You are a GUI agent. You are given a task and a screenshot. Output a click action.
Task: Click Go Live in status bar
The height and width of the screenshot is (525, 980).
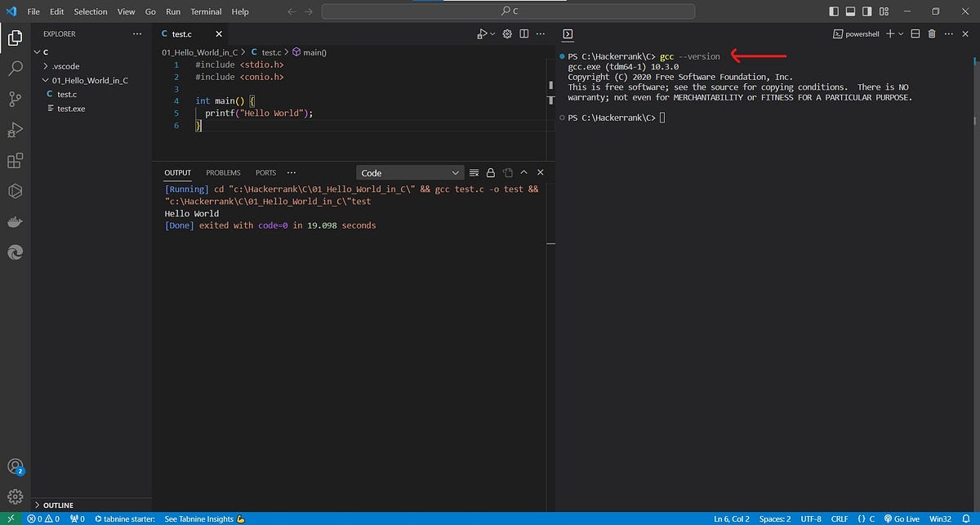tap(902, 518)
